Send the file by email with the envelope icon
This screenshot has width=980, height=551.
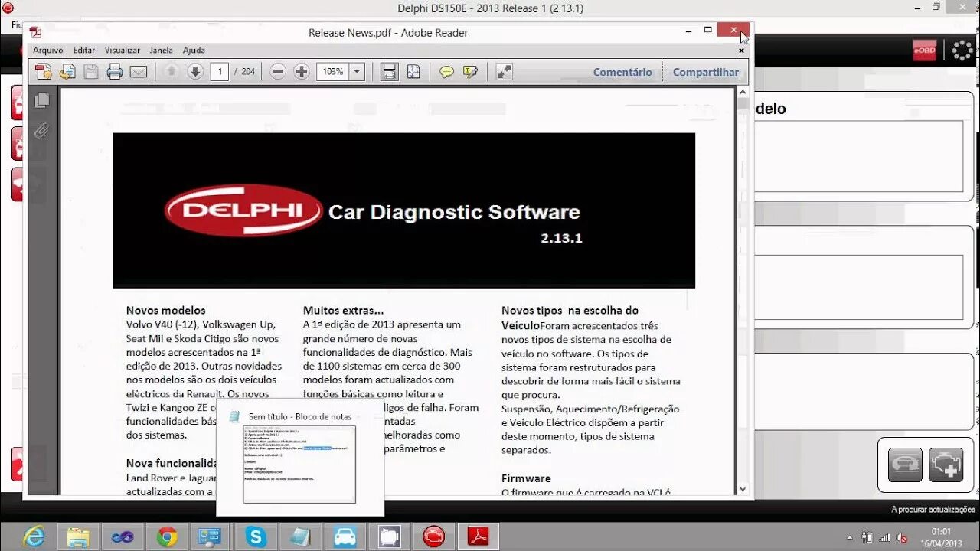coord(139,72)
